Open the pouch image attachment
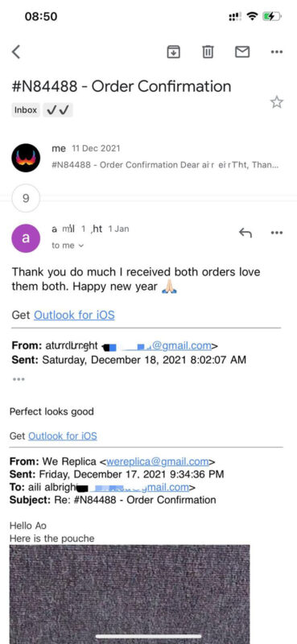The image size is (297, 644). point(130,594)
